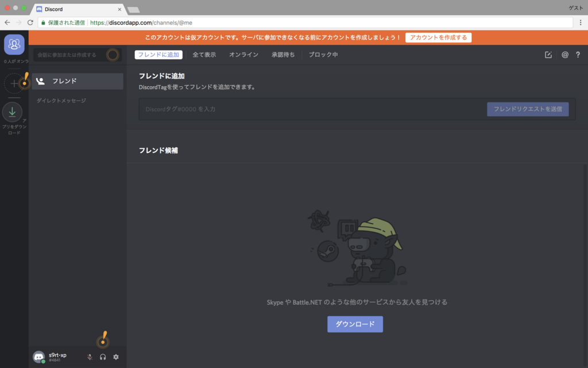Image resolution: width=588 pixels, height=368 pixels.
Task: Open new group DM icon
Action: click(x=548, y=55)
